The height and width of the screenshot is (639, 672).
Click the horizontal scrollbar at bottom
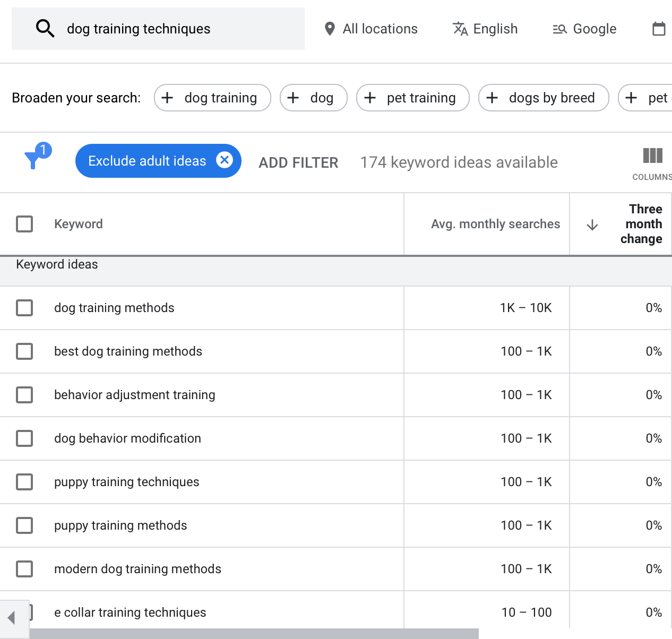pos(254,634)
